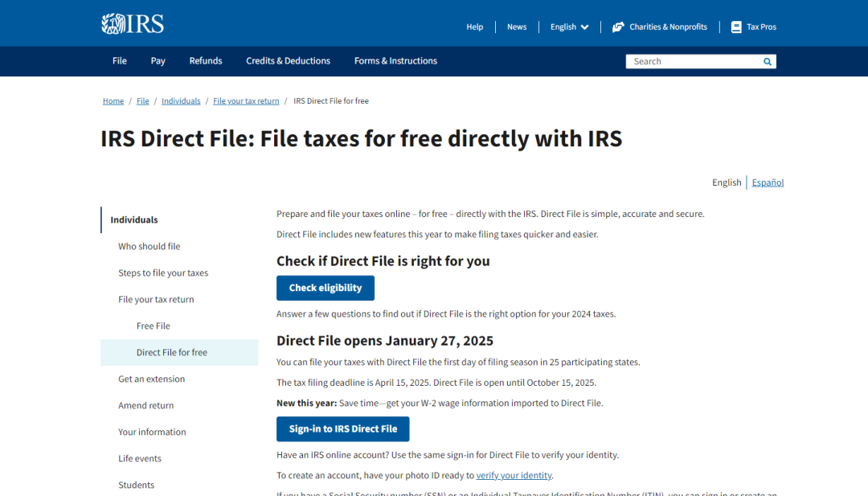Click the page title heading
Screen dimensions: 868x496
click(x=362, y=138)
